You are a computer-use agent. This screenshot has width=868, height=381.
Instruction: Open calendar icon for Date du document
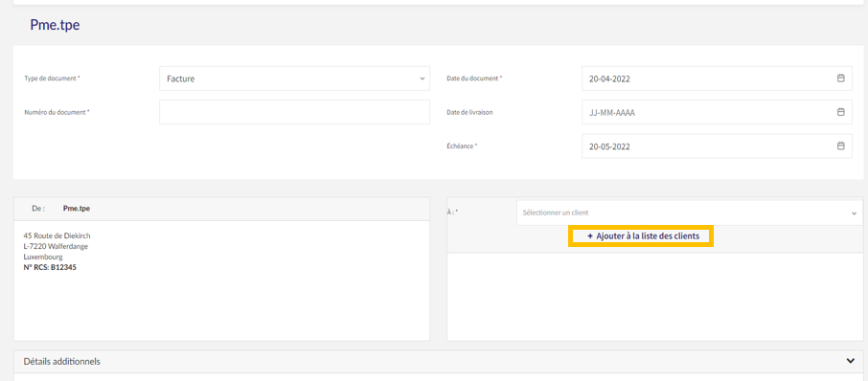pyautogui.click(x=840, y=78)
